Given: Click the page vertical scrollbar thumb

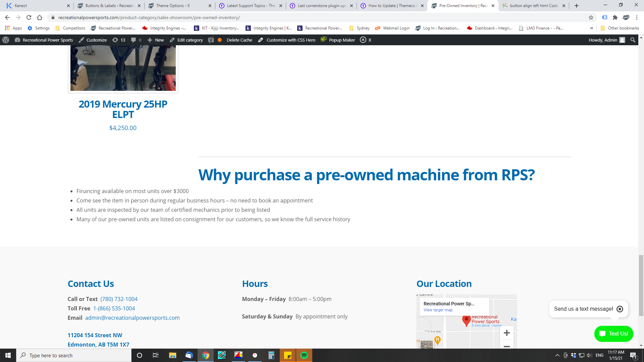Looking at the screenshot, I should pyautogui.click(x=641, y=286).
